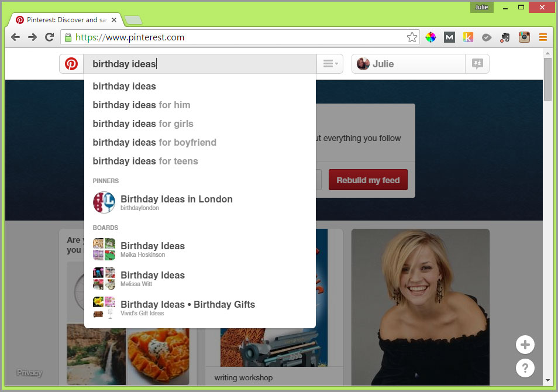Click the M extension icon
The width and height of the screenshot is (558, 392).
pos(449,37)
